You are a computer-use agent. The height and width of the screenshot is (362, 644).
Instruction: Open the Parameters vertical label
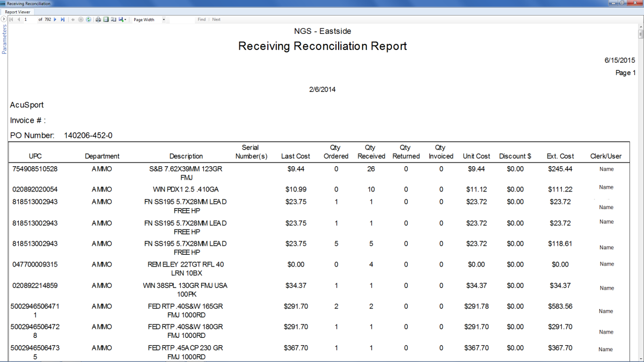pos(4,39)
